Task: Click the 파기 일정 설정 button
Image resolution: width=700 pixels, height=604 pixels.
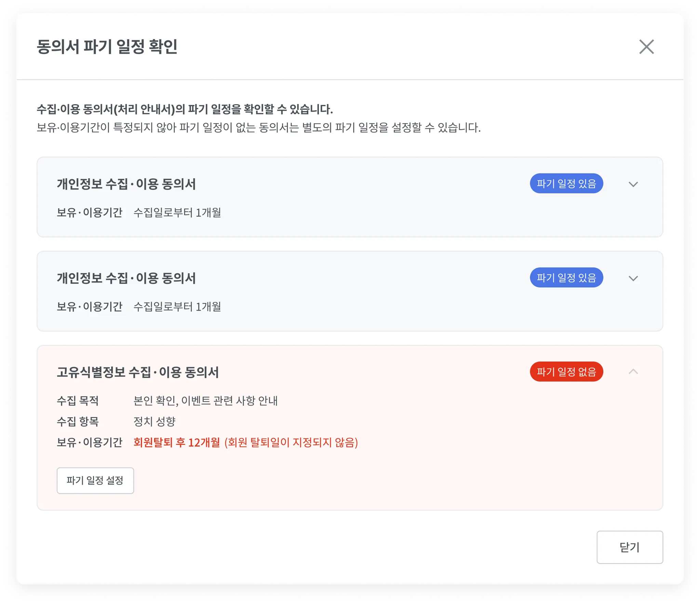Action: [95, 480]
